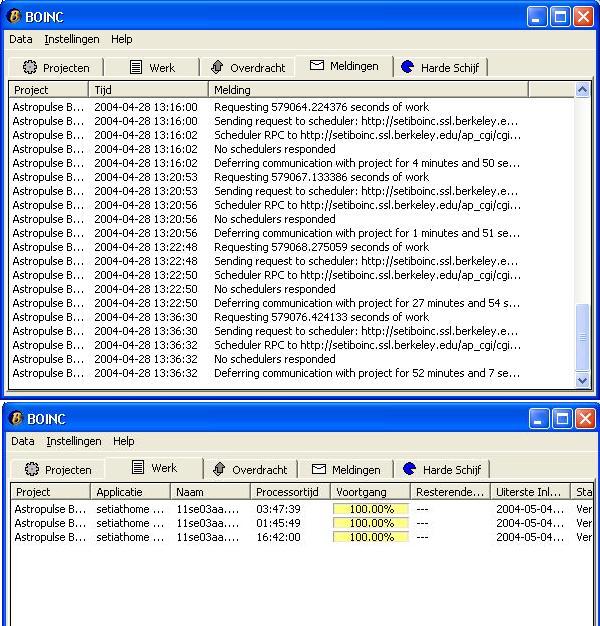Viewport: 600px width, 626px height.
Task: Select message 'Deferring communication... for 1 minutes and 51 se...'
Action: coord(367,233)
